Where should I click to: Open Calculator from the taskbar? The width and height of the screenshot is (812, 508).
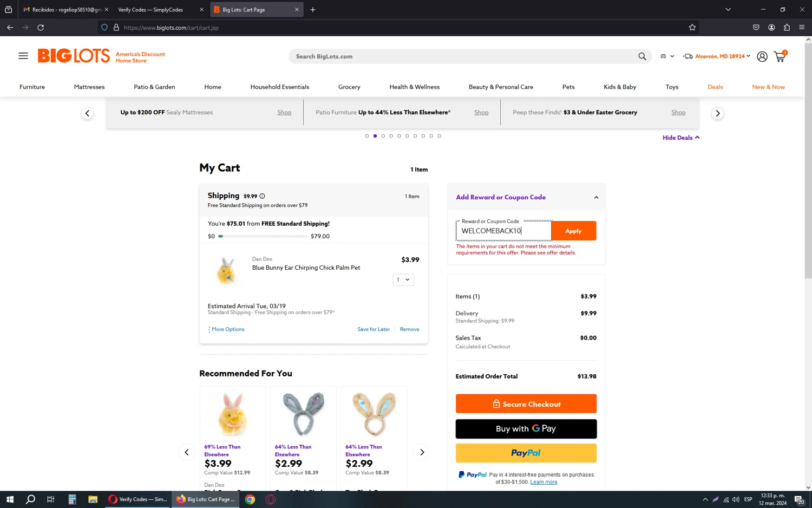point(72,499)
